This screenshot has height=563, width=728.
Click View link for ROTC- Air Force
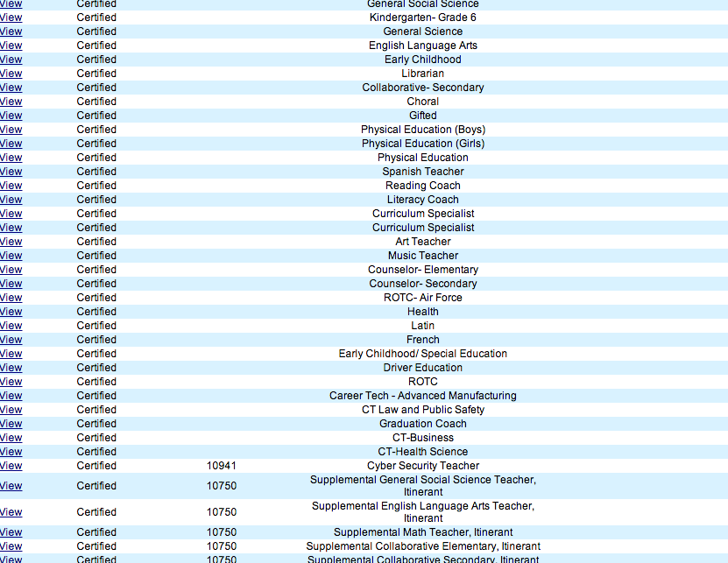11,298
